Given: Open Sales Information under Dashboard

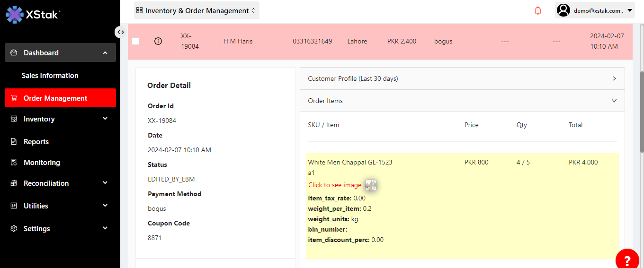Looking at the screenshot, I should point(50,76).
